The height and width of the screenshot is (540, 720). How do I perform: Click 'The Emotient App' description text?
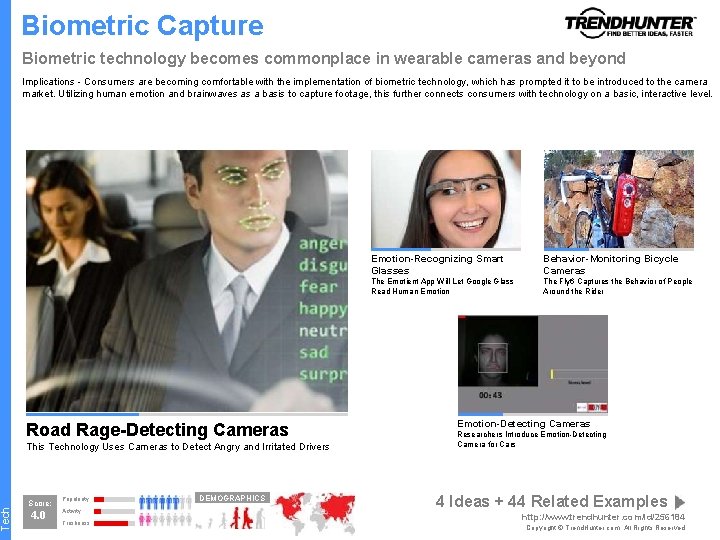click(x=442, y=286)
